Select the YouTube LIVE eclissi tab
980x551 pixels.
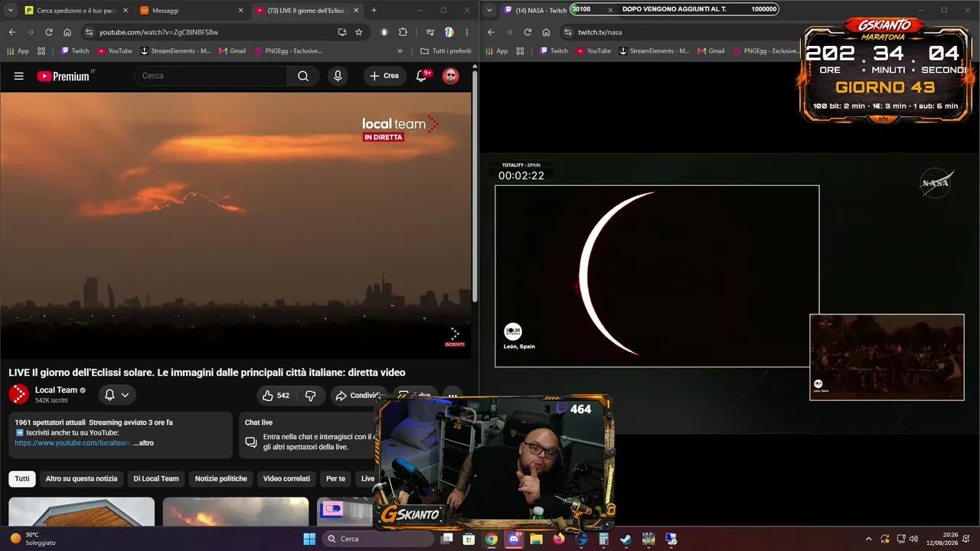(x=306, y=11)
